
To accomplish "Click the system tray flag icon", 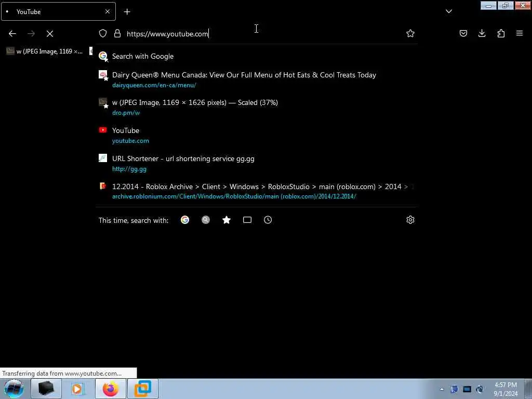I will point(454,389).
